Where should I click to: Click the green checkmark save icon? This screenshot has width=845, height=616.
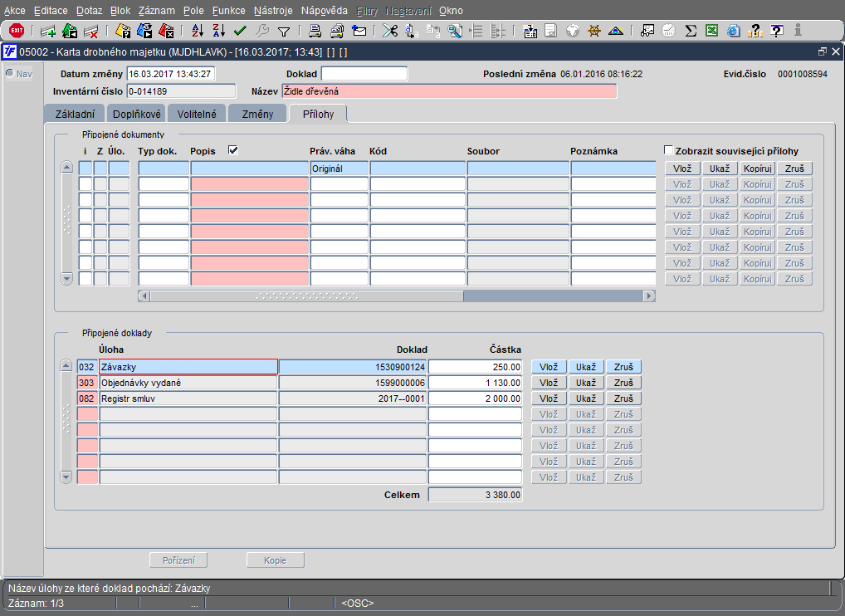(x=240, y=32)
